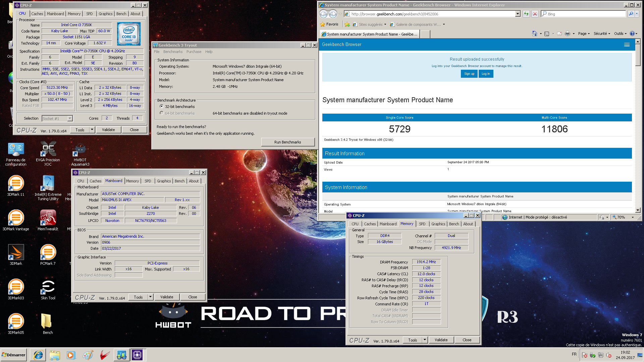Open the 3DMark Vantage desktop shortcut
Image resolution: width=644 pixels, height=362 pixels.
point(16,220)
